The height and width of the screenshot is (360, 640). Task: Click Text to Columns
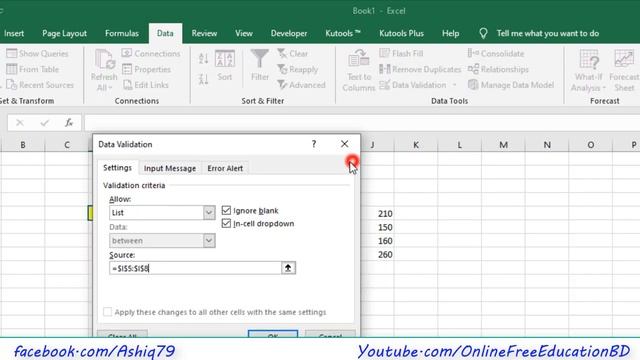point(359,70)
